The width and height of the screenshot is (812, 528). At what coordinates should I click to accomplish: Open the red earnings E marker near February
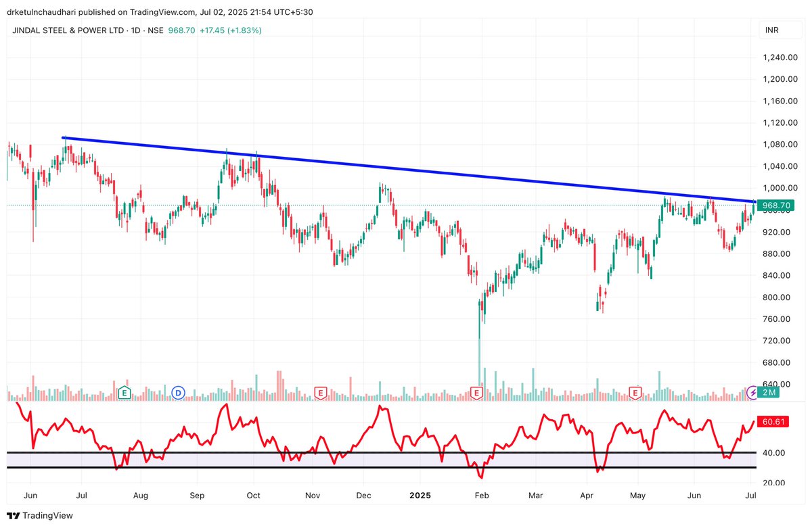[476, 392]
